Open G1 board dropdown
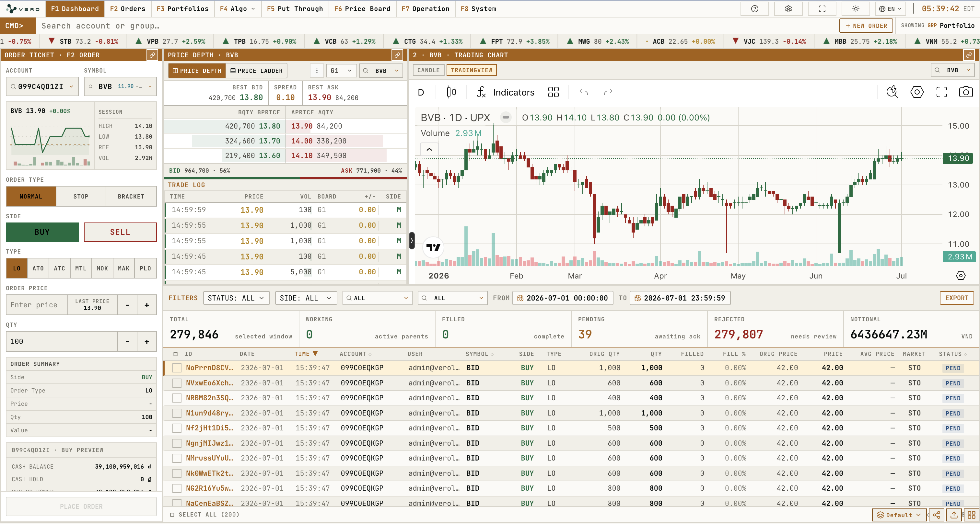 [341, 70]
